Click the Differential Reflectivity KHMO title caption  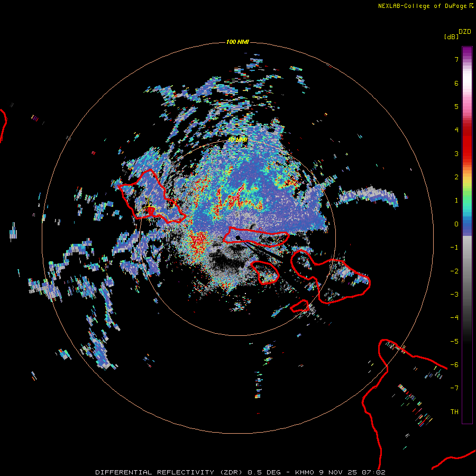pyautogui.click(x=240, y=472)
